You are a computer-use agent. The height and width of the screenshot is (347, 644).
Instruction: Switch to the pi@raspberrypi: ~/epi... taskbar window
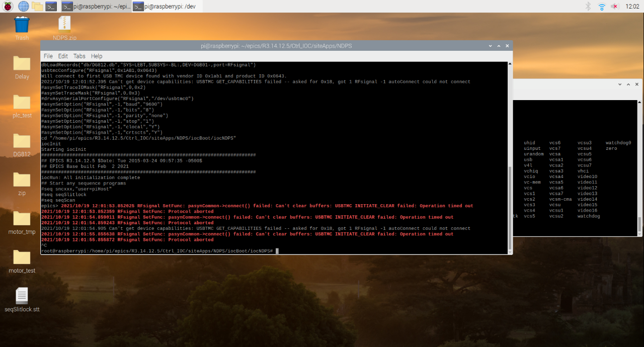(x=96, y=7)
